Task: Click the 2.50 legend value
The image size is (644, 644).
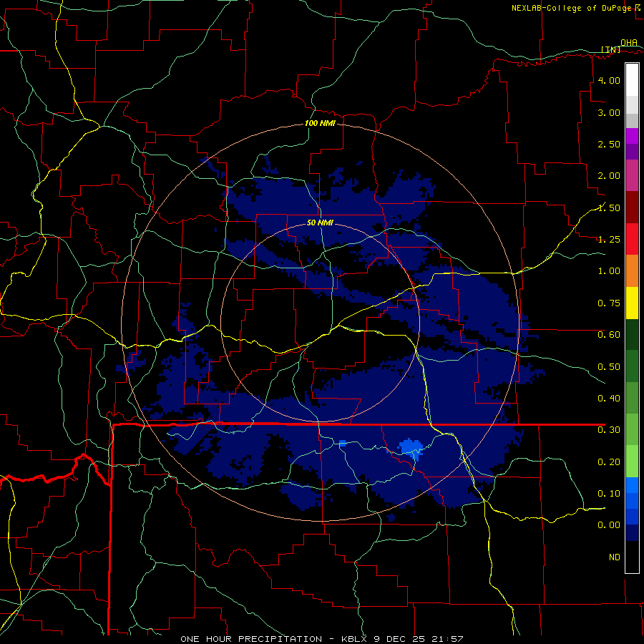Action: pyautogui.click(x=609, y=144)
